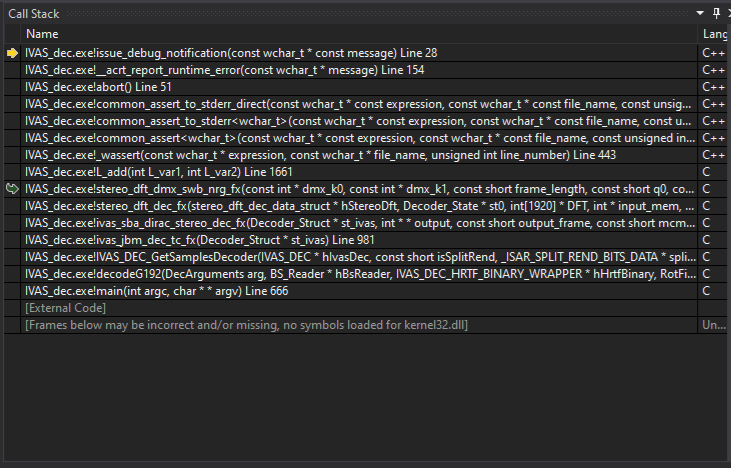Toggle the auto-hide pin of Call Stack

[714, 12]
